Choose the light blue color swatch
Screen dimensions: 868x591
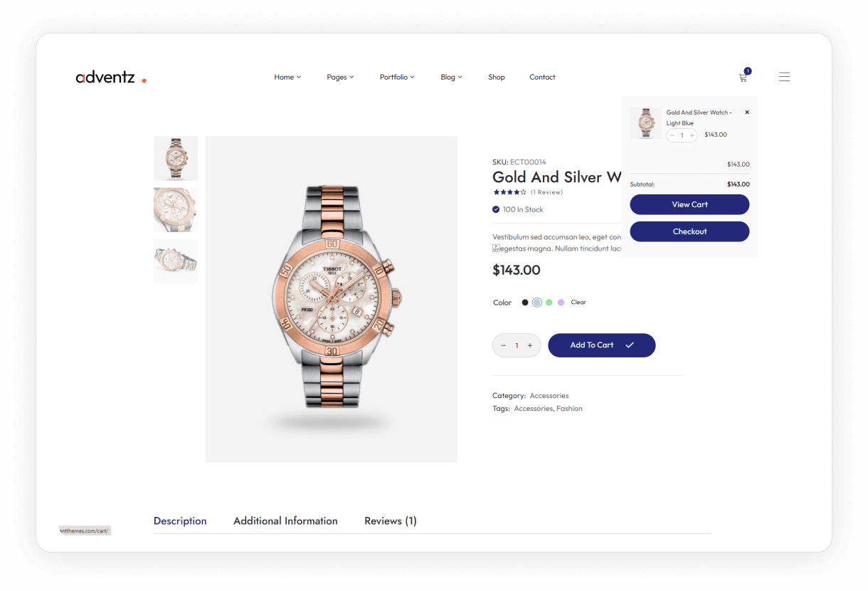(x=537, y=303)
